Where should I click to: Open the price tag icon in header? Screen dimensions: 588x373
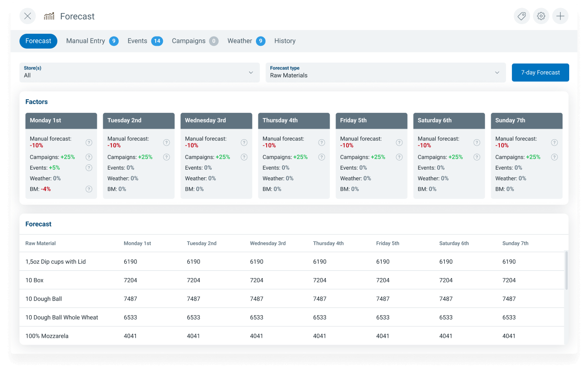(x=521, y=16)
